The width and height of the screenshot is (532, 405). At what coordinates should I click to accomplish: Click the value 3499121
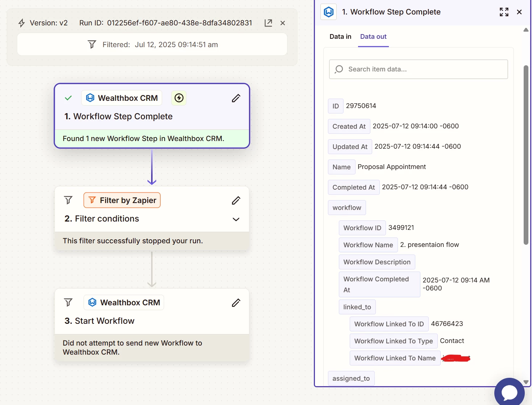pos(401,227)
